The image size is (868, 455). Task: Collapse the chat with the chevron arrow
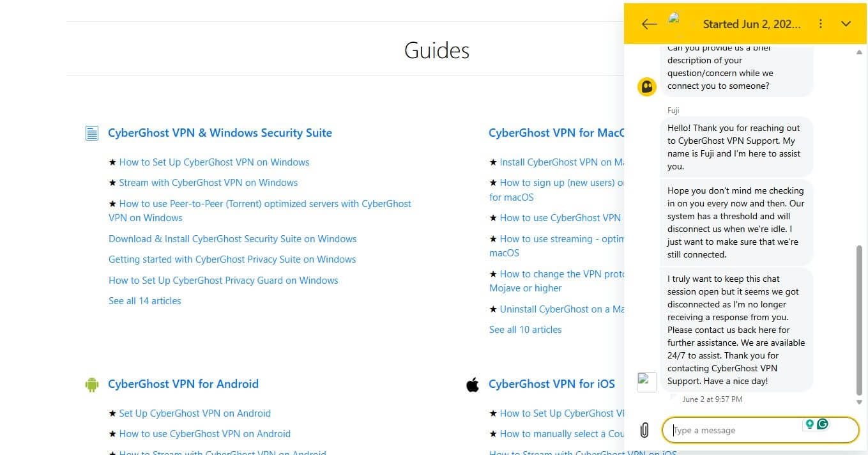click(x=846, y=24)
